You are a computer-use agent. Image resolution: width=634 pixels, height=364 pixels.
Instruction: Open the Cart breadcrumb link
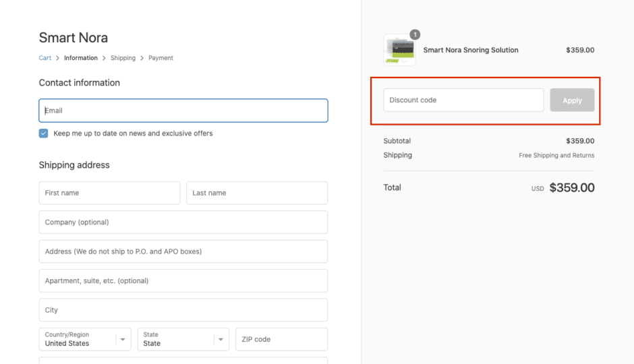[x=45, y=58]
